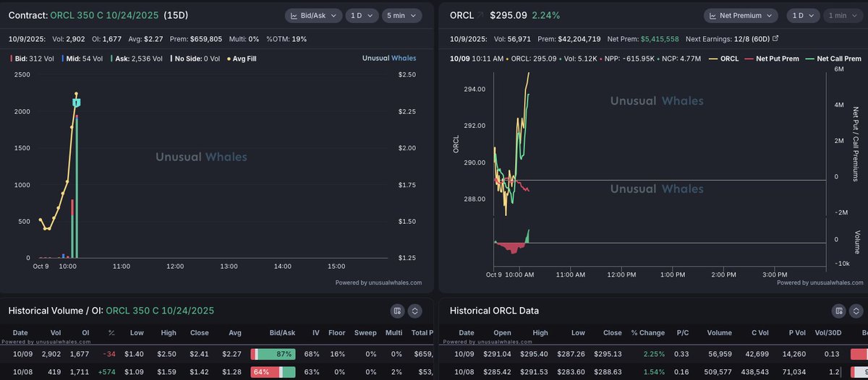Sort ORCL data table by Volume column
868x380 pixels.
click(719, 333)
